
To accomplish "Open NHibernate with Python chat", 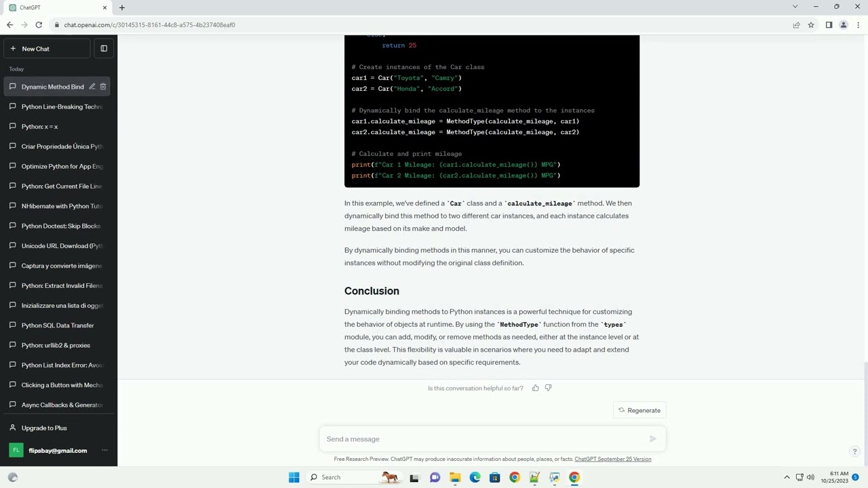I will (58, 206).
